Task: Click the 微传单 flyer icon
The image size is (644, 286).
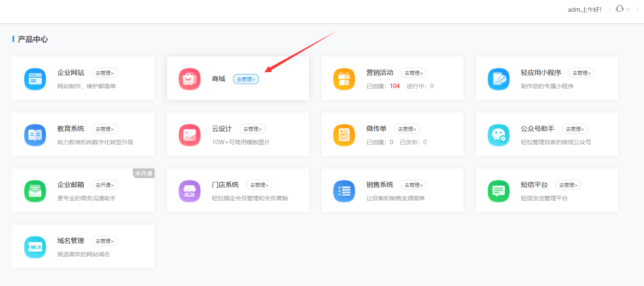Action: coord(344,135)
